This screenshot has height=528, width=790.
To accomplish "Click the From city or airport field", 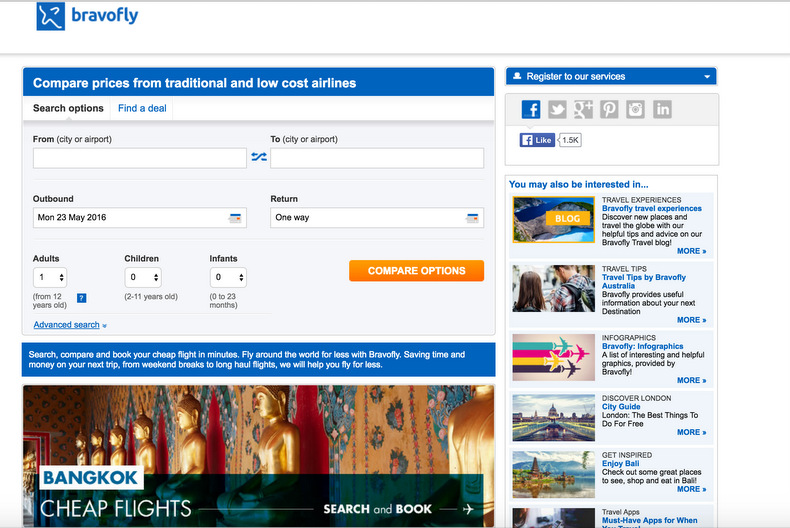I will pyautogui.click(x=140, y=158).
